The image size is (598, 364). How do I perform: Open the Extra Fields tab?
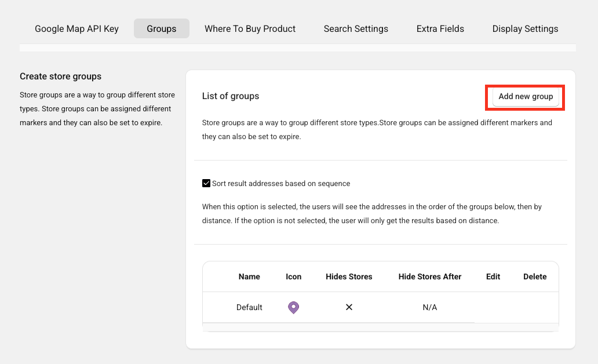[440, 28]
